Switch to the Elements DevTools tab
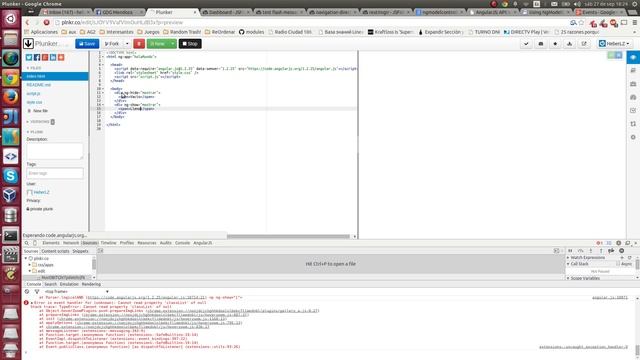This screenshot has width=640, height=360. (x=51, y=243)
